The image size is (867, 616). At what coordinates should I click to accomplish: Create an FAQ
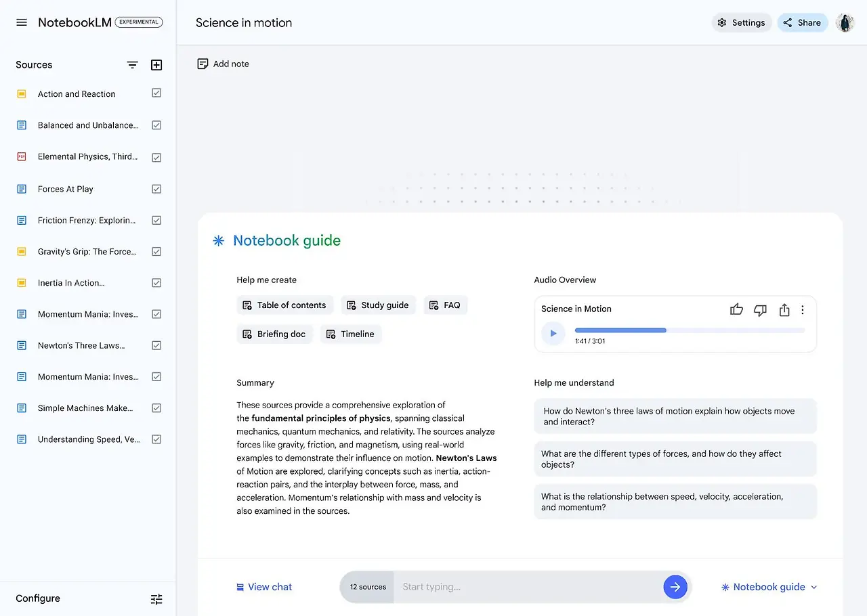tap(446, 305)
